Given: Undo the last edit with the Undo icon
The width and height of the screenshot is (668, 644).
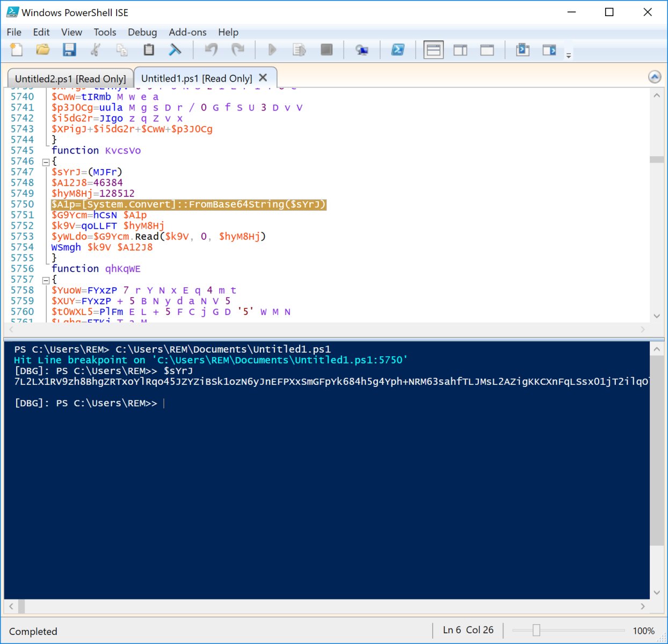Looking at the screenshot, I should point(210,49).
